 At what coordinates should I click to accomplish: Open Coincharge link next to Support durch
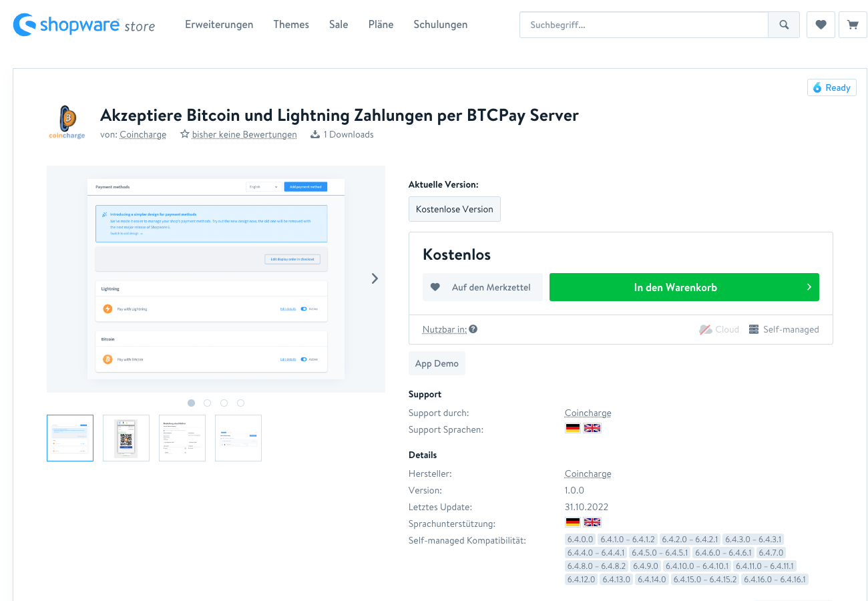588,413
